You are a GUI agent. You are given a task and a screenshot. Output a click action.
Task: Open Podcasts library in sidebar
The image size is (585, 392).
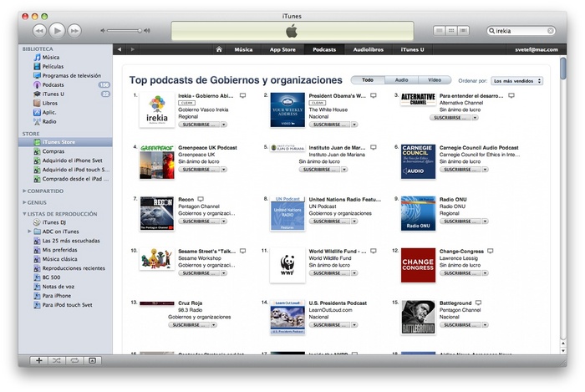click(65, 84)
